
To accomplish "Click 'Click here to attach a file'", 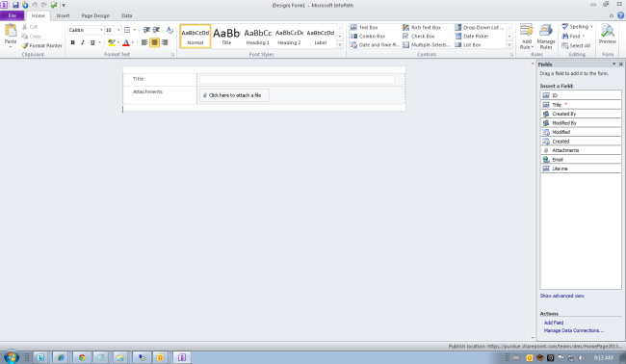I will tap(234, 95).
